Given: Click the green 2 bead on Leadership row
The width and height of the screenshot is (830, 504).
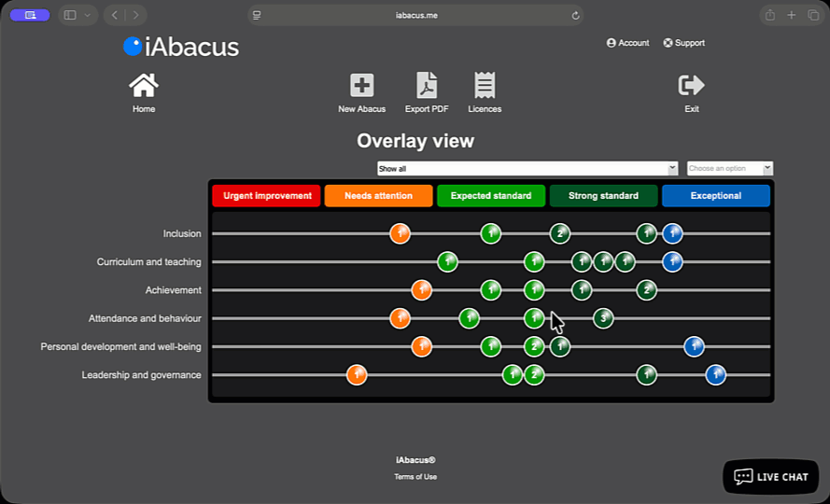Looking at the screenshot, I should point(534,375).
